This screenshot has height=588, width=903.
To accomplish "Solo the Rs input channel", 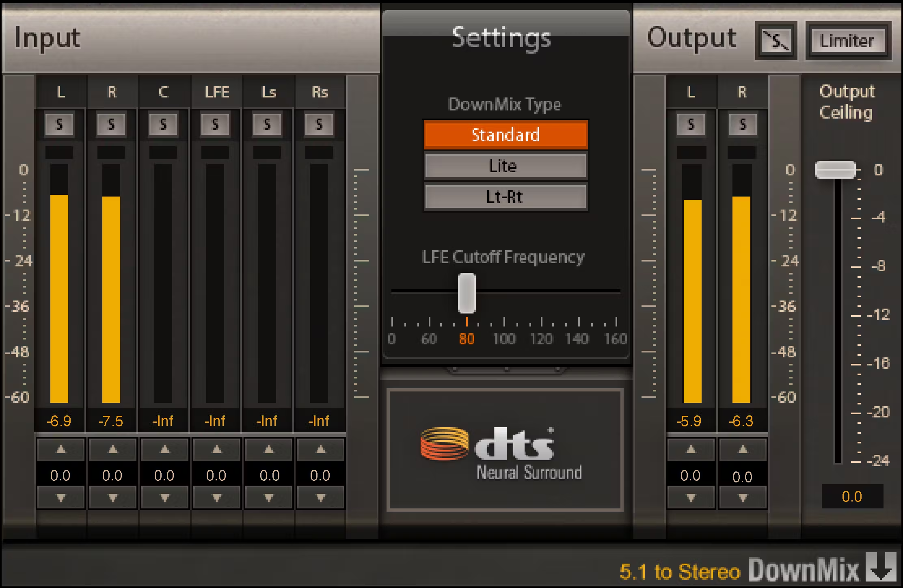I will 319,124.
